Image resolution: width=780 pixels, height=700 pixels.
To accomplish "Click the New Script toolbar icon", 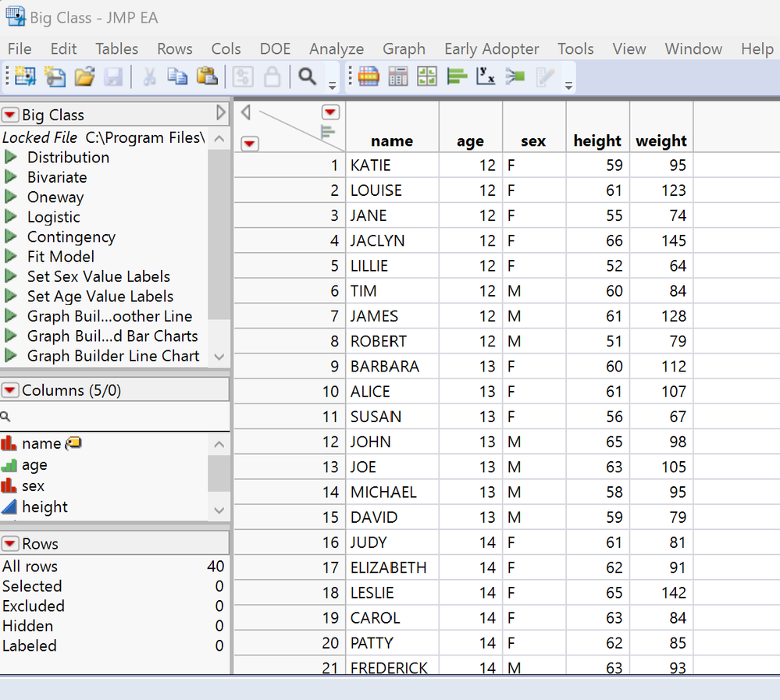I will (x=55, y=76).
